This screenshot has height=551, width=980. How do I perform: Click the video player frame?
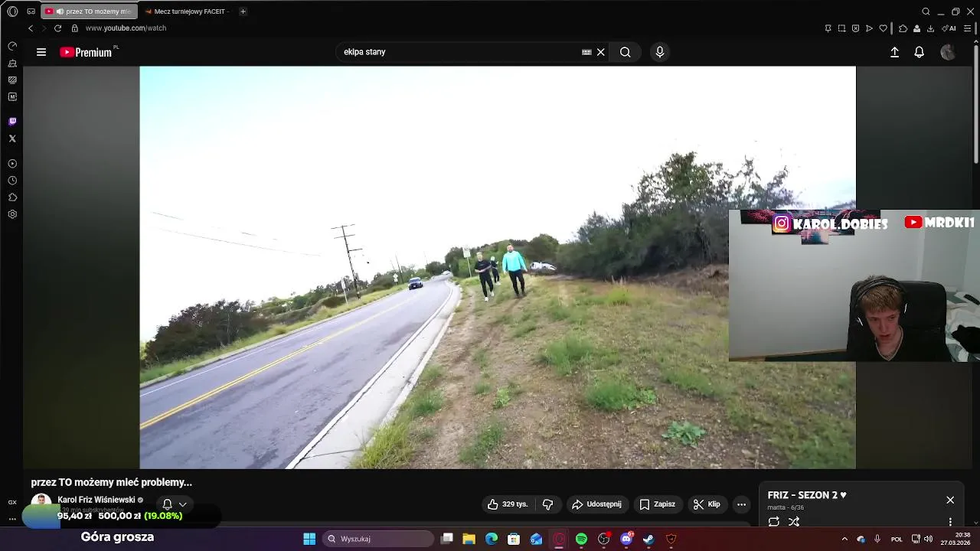[x=498, y=267]
